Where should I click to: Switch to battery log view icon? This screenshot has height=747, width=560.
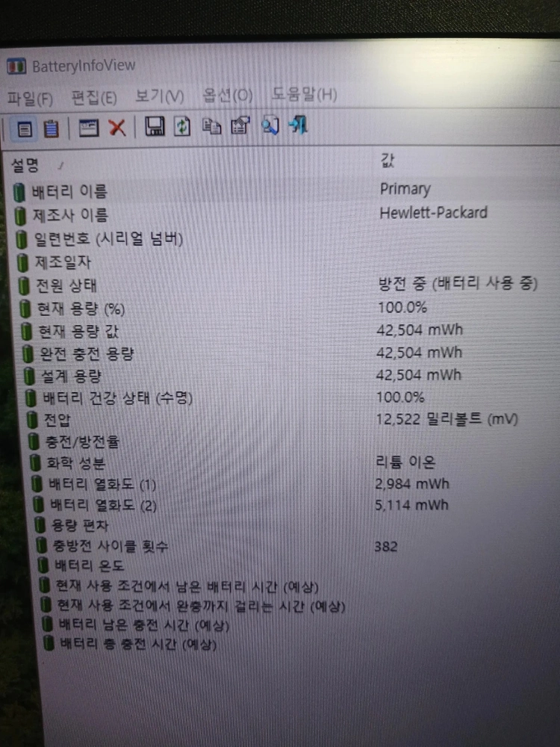(x=51, y=128)
